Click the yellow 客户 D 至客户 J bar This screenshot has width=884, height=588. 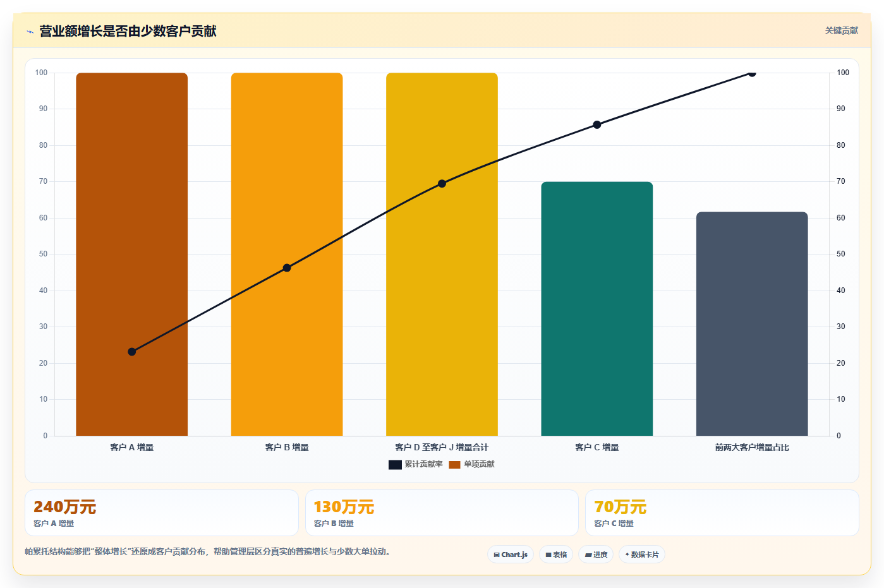[442, 254]
